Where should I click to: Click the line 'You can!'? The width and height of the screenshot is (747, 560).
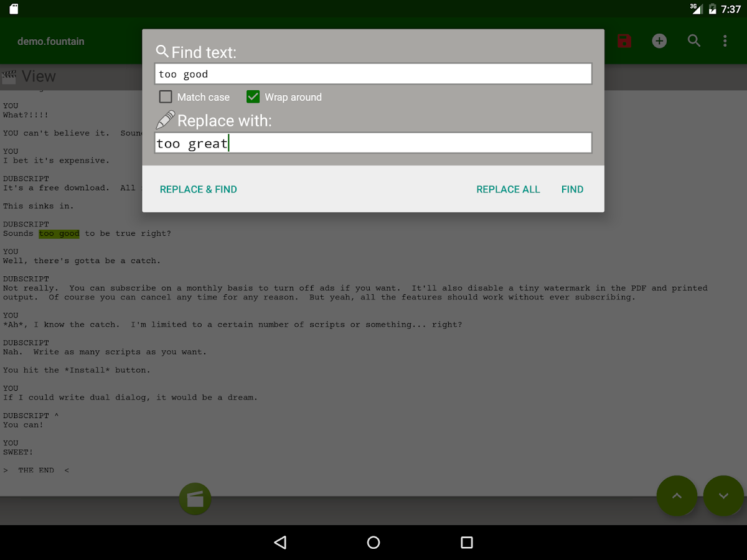tap(23, 425)
